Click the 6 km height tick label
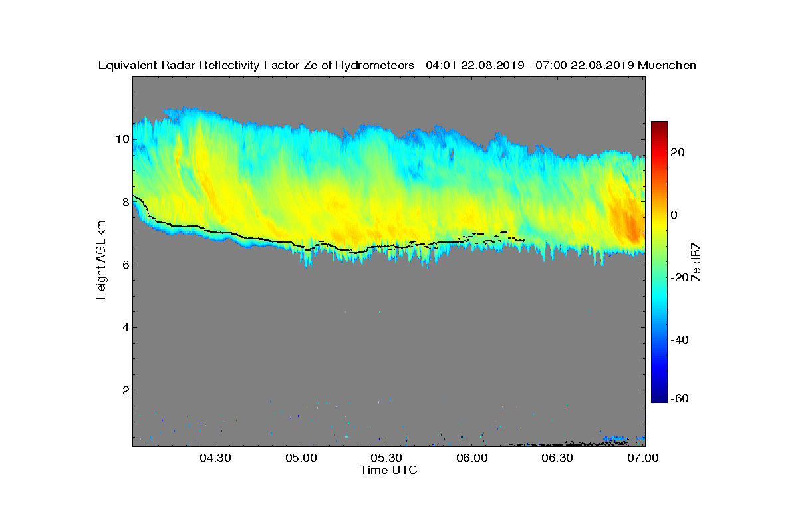Image resolution: width=798 pixels, height=532 pixels. [x=124, y=265]
